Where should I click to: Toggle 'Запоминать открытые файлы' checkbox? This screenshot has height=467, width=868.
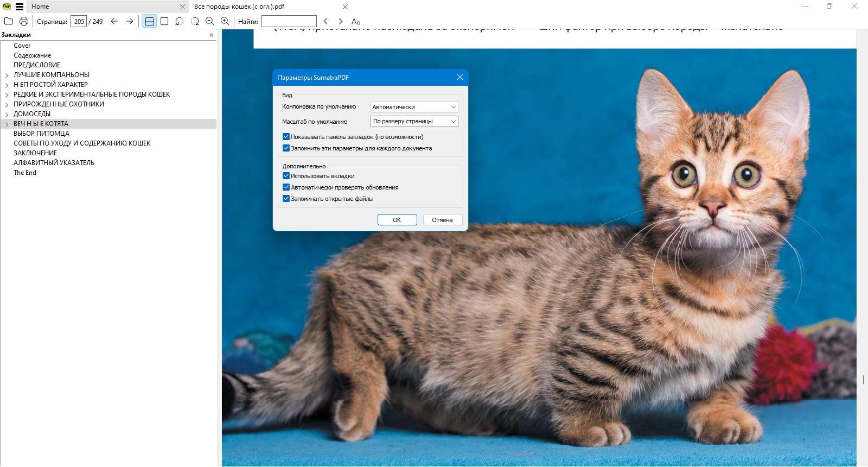point(286,199)
